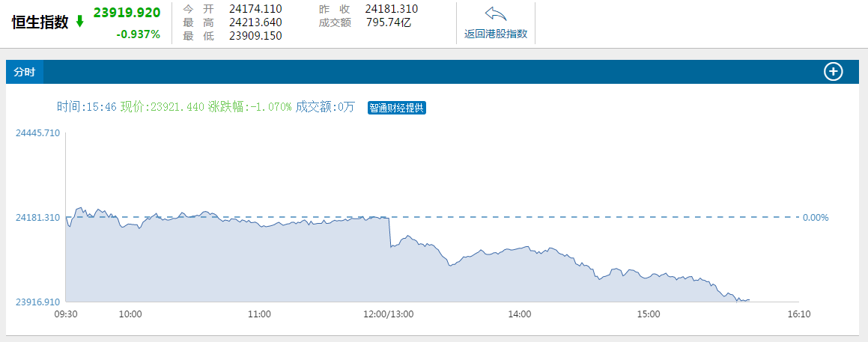Click the 12:00/13:00 time axis marker
This screenshot has width=868, height=342.
tap(389, 314)
